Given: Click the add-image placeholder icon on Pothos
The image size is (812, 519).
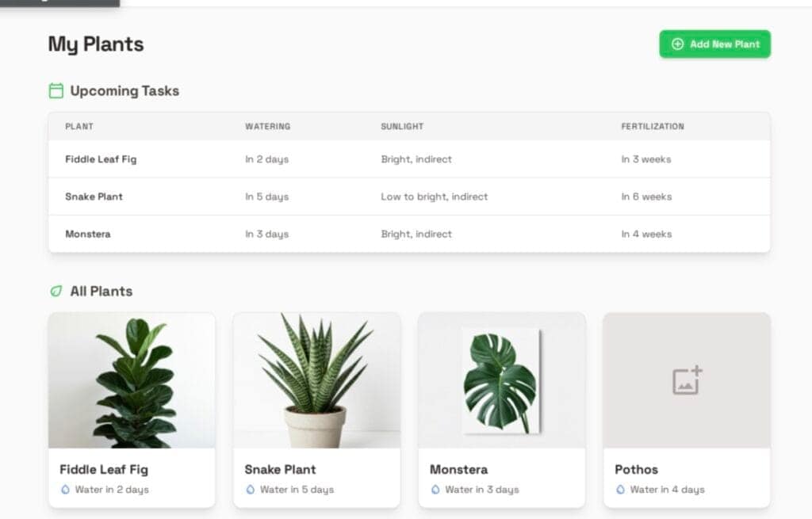Looking at the screenshot, I should (687, 380).
